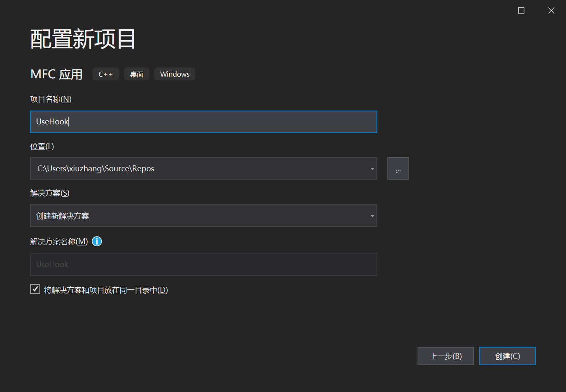Screen dimensions: 566x392
Task: Click the 解决方案名称(M) label
Action: click(59, 242)
